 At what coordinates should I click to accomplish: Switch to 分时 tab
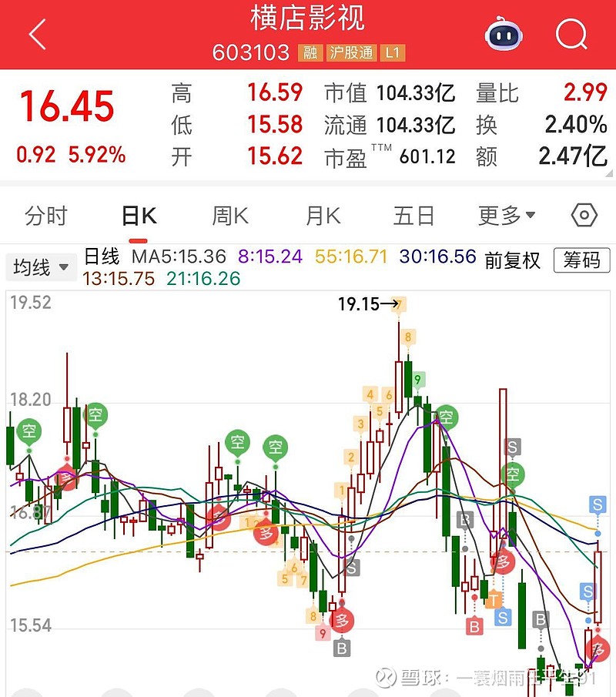(x=45, y=216)
